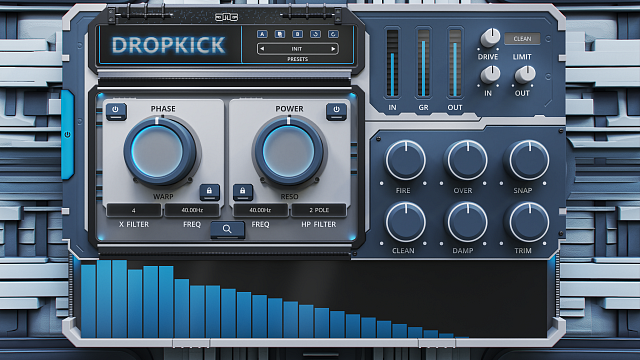Click the spectrum analyzer bar display
The height and width of the screenshot is (360, 640).
[x=313, y=299]
